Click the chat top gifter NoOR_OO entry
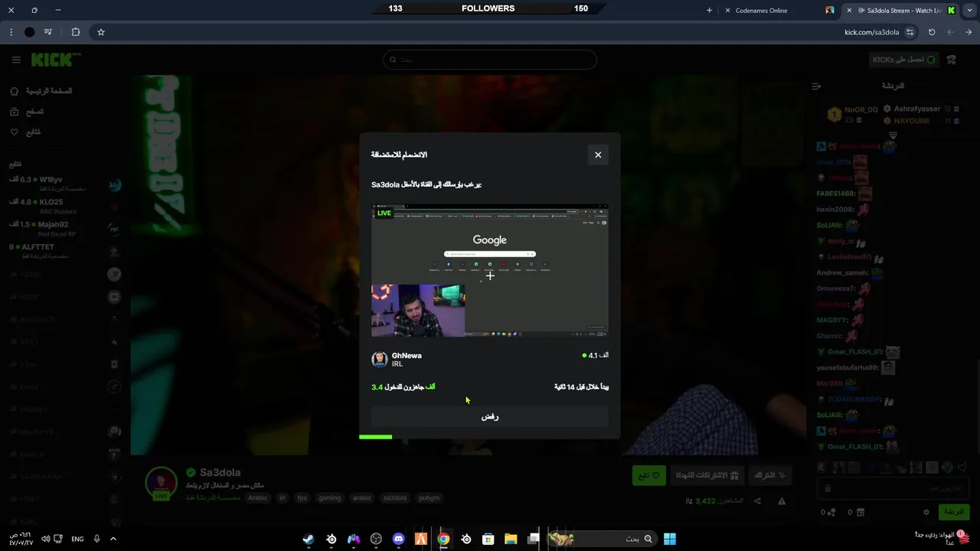The height and width of the screenshot is (551, 980). (854, 114)
